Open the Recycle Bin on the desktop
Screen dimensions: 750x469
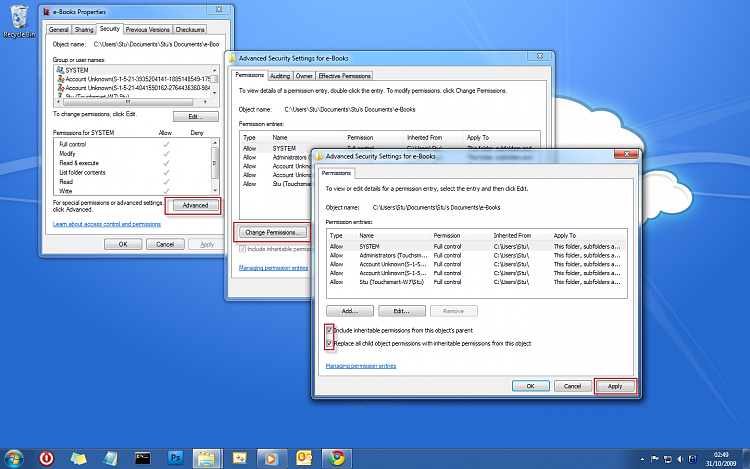click(x=19, y=21)
